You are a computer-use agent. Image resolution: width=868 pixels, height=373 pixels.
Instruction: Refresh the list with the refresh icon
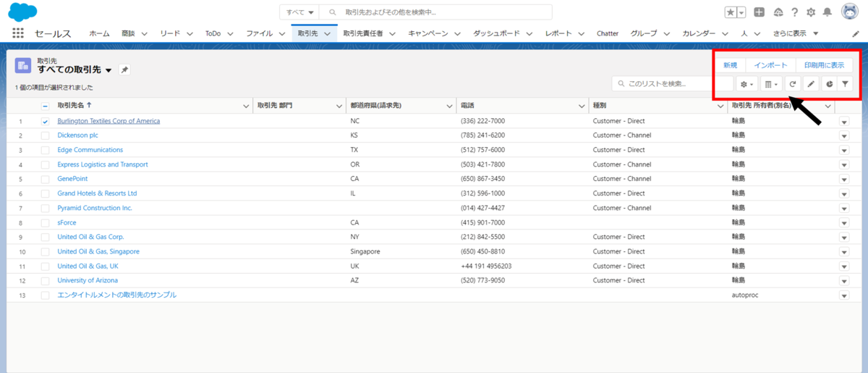click(x=793, y=84)
